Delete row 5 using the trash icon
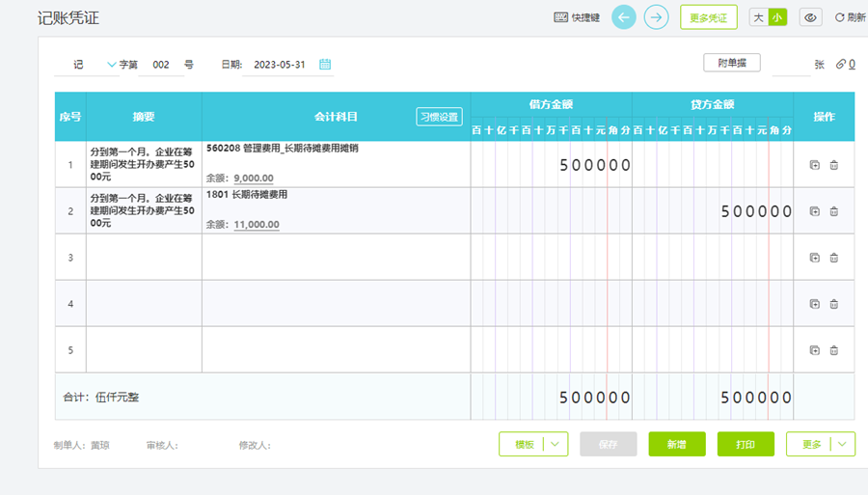This screenshot has height=495, width=868. [834, 350]
